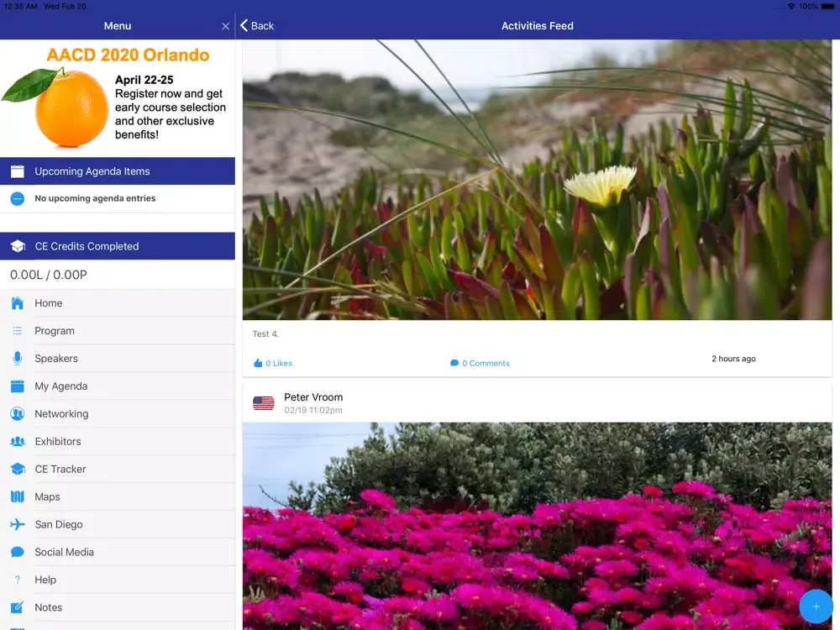Close the Menu panel with X
840x630 pixels.
pos(225,26)
